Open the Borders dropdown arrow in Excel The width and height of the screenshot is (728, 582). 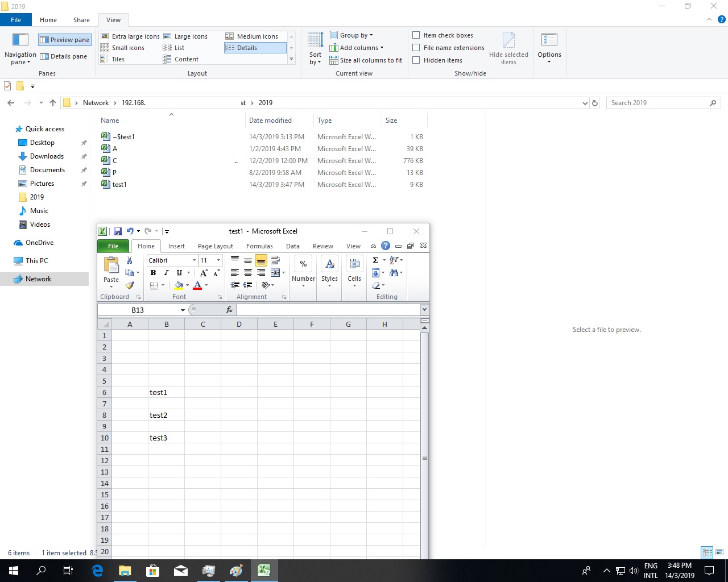tap(163, 285)
